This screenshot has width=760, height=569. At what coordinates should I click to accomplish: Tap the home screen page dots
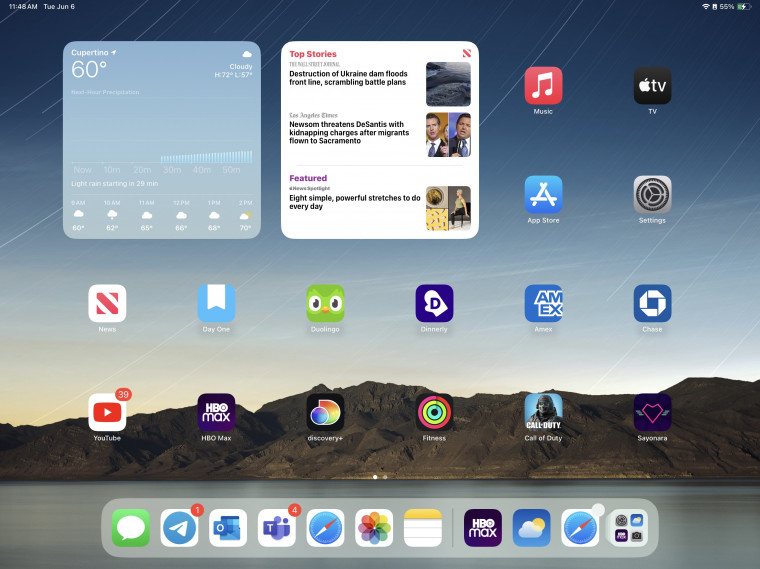[x=380, y=477]
